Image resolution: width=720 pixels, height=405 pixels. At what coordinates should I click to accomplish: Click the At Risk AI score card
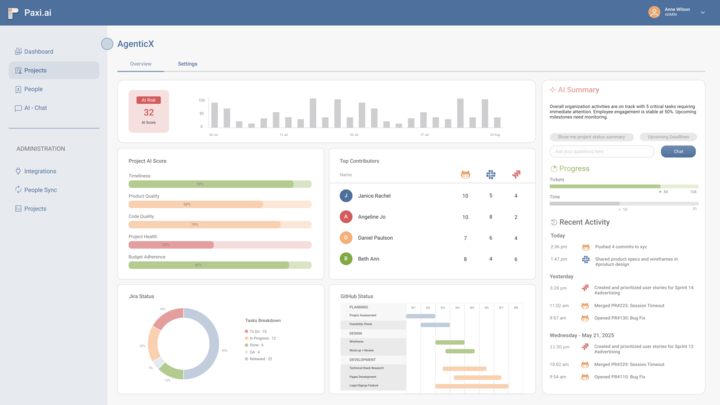149,112
